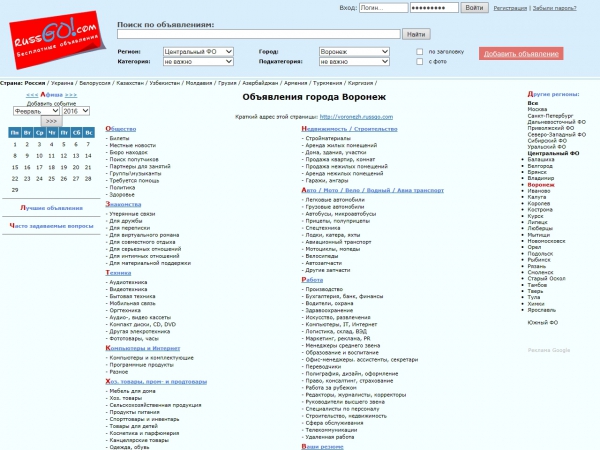This screenshot has width=600, height=450.
Task: Select Москва in other regions list
Action: pyautogui.click(x=537, y=109)
